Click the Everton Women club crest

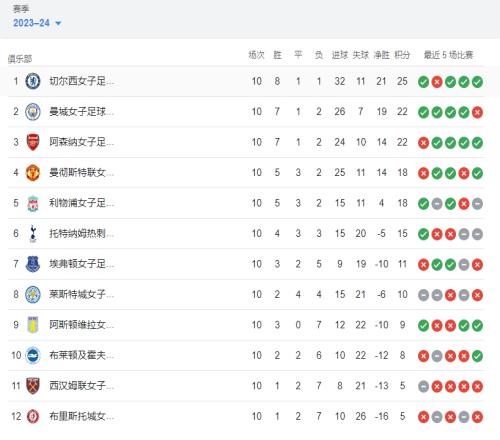click(x=33, y=264)
